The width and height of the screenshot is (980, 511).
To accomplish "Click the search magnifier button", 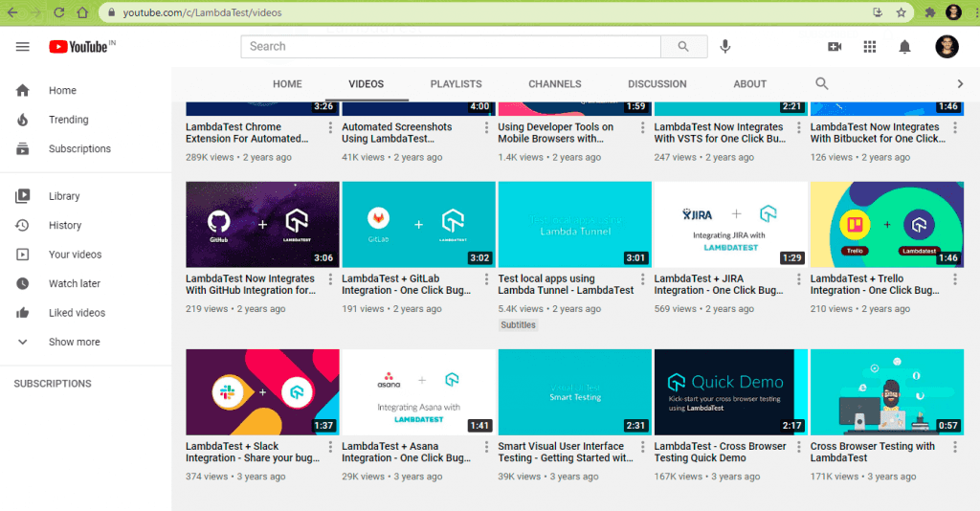I will (683, 47).
